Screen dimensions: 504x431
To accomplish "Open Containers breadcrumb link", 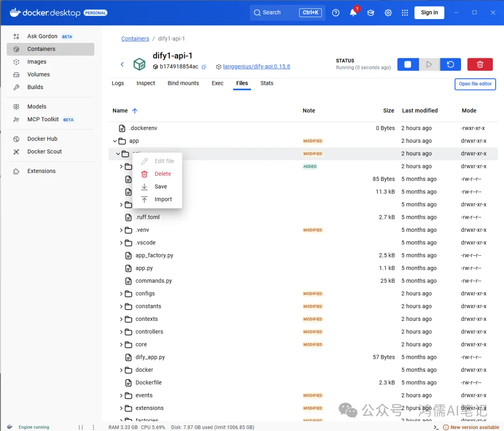I will click(x=135, y=39).
